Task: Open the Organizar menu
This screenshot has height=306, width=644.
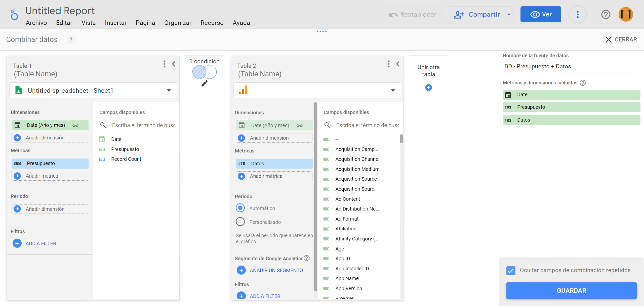Action: point(178,23)
